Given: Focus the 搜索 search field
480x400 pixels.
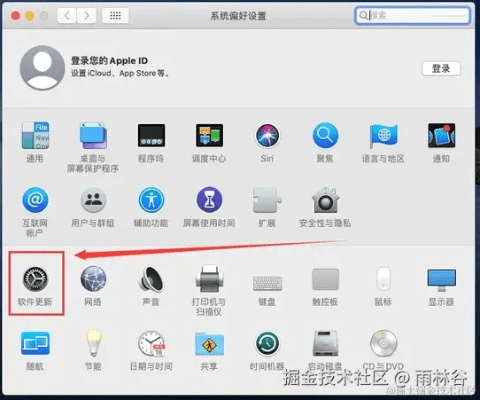Looking at the screenshot, I should 413,16.
